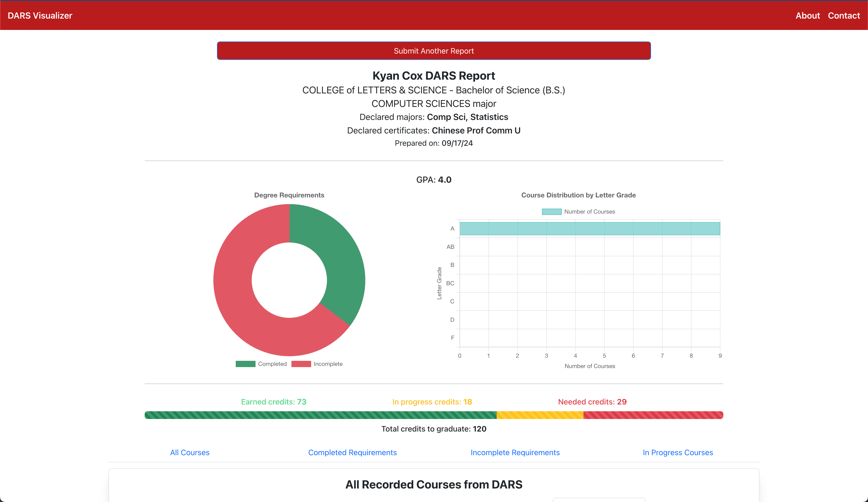
Task: Click the yellow in-progress credits segment
Action: point(540,415)
